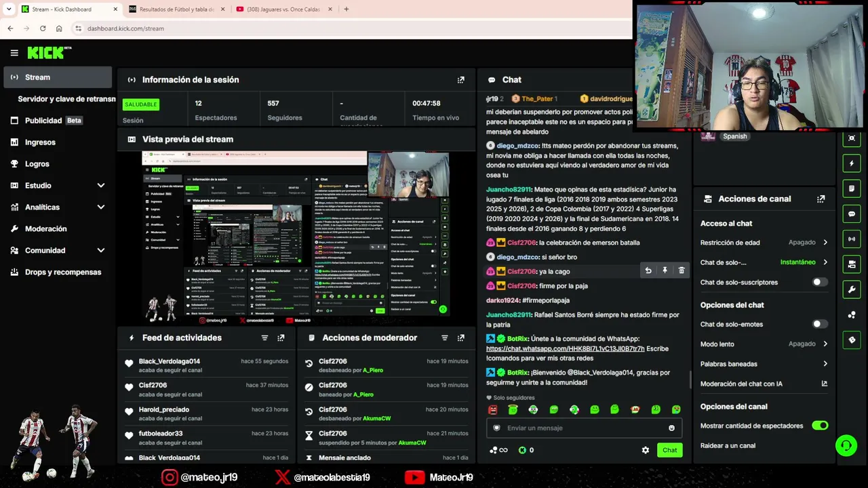Click the green headset support button
The width and height of the screenshot is (868, 488).
tap(846, 446)
